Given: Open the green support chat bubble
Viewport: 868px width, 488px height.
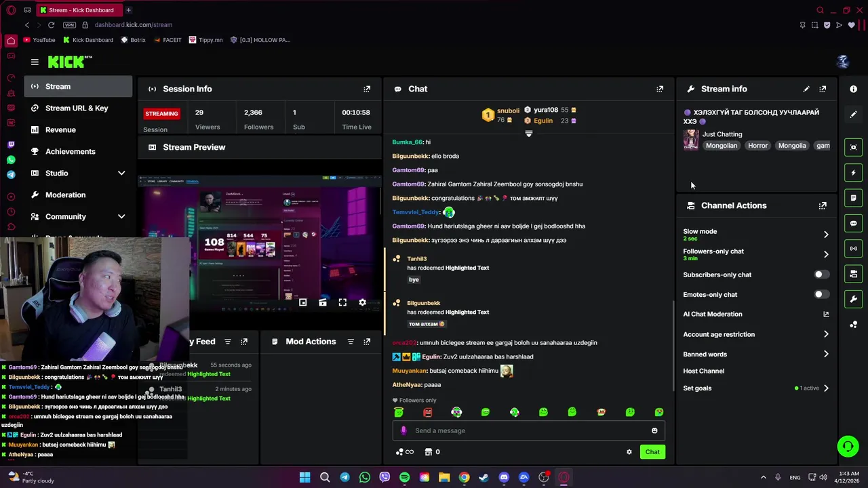Looking at the screenshot, I should (x=848, y=446).
